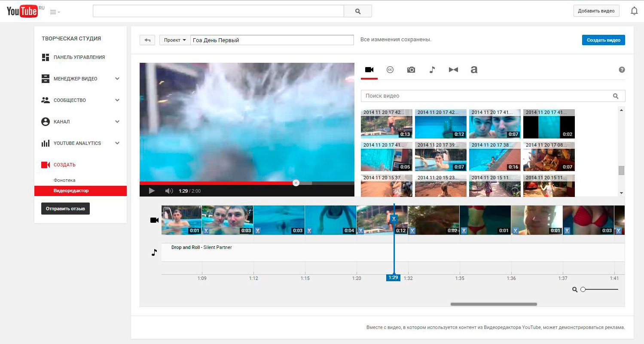
Task: Click the back arrow button beside Проект
Action: click(147, 40)
